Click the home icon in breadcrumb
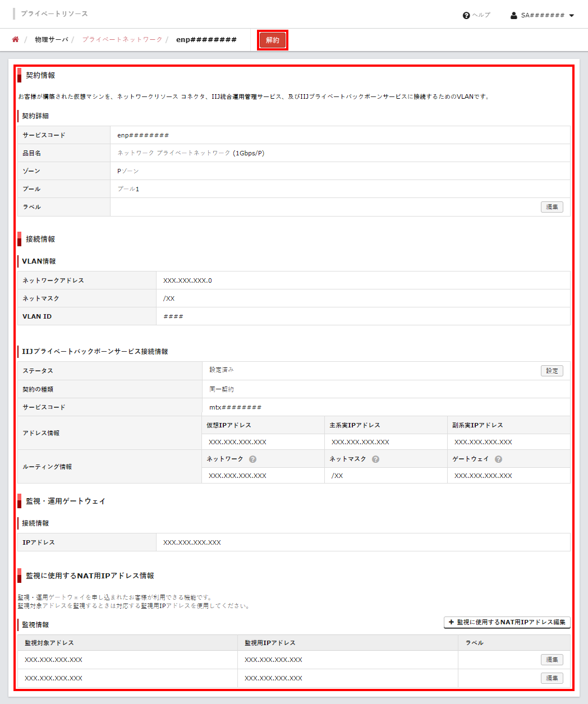Image resolution: width=588 pixels, height=704 pixels. [x=15, y=40]
